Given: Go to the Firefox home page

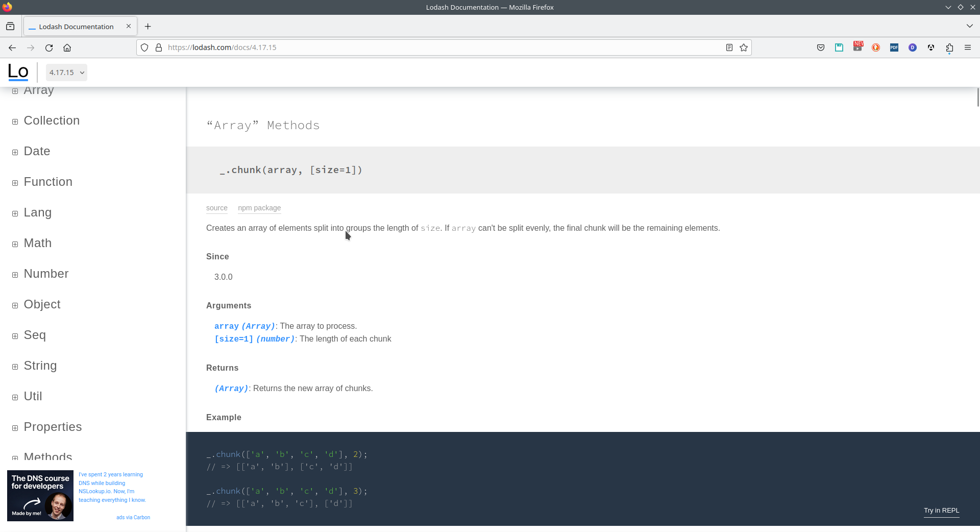Looking at the screenshot, I should (67, 47).
